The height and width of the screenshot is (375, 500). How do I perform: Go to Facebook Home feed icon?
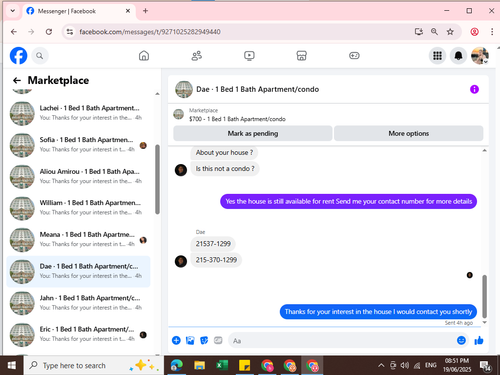click(144, 55)
